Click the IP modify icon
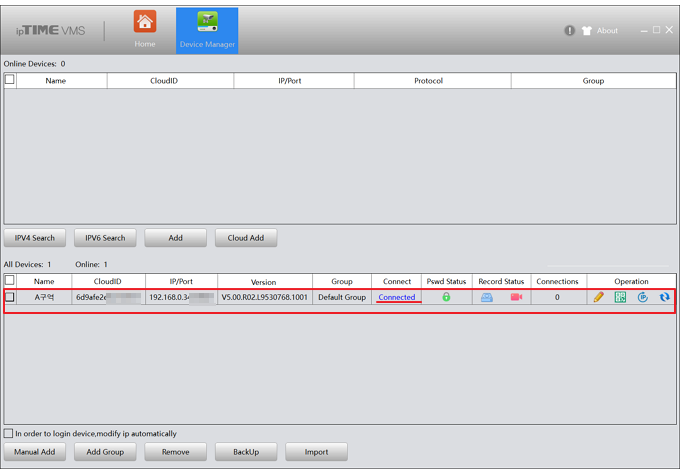Screen dimensions: 680x474 [x=643, y=297]
